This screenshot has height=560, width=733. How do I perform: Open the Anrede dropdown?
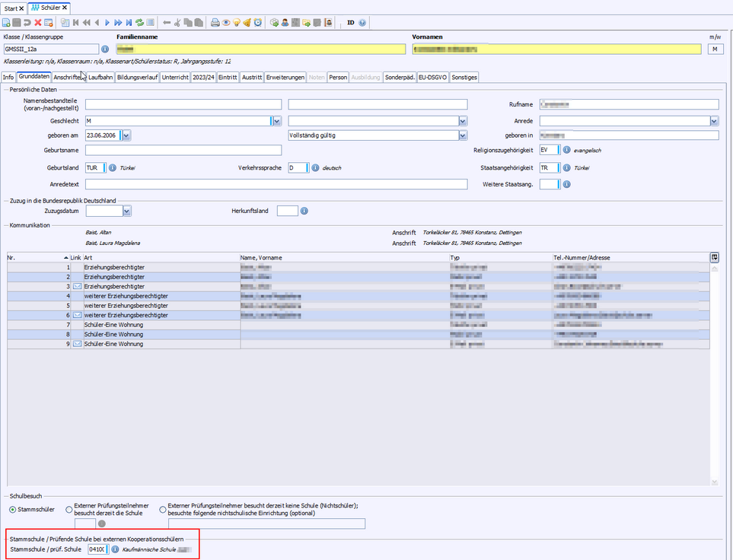(x=714, y=121)
